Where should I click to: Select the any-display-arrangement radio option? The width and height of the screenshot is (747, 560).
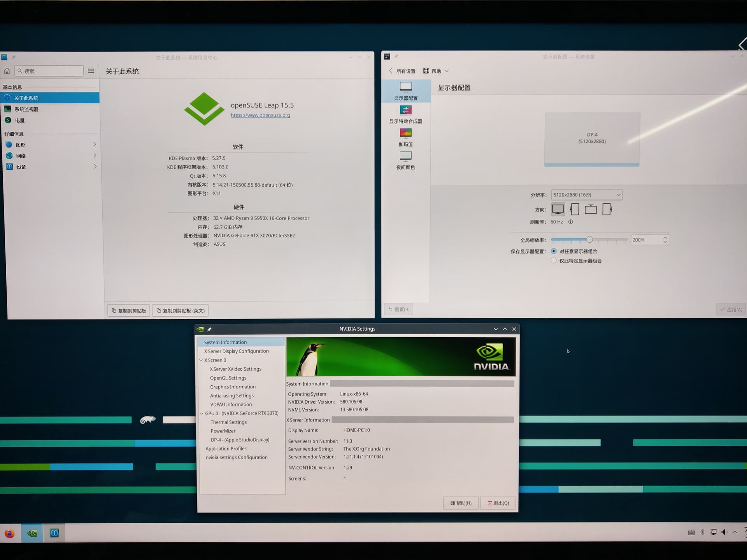point(554,251)
